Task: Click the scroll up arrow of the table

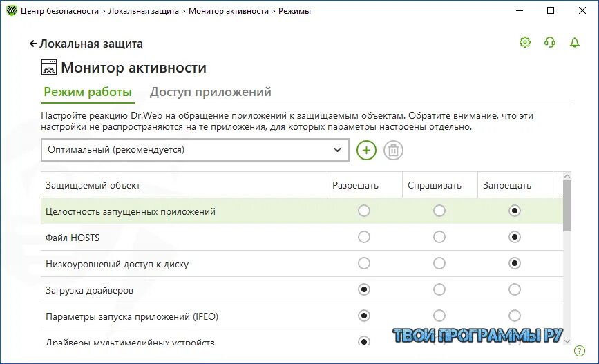Action: click(x=567, y=176)
